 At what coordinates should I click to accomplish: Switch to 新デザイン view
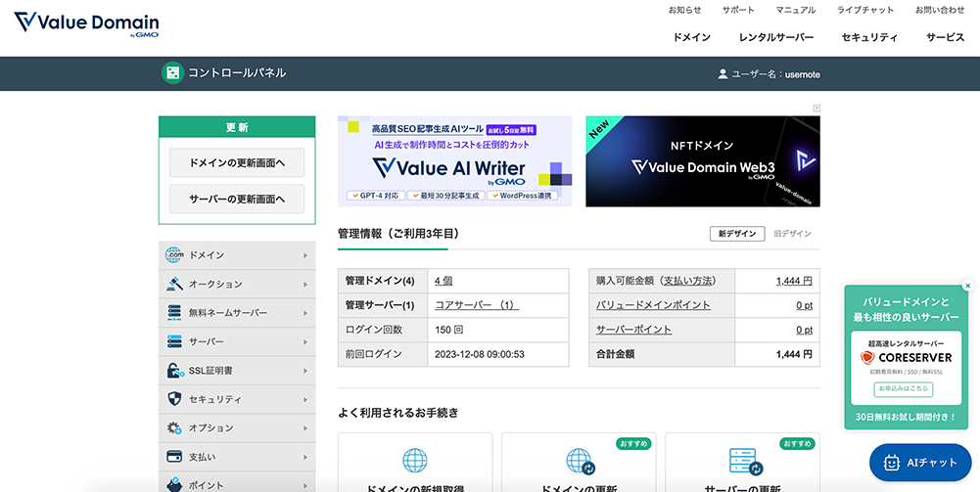tap(737, 234)
